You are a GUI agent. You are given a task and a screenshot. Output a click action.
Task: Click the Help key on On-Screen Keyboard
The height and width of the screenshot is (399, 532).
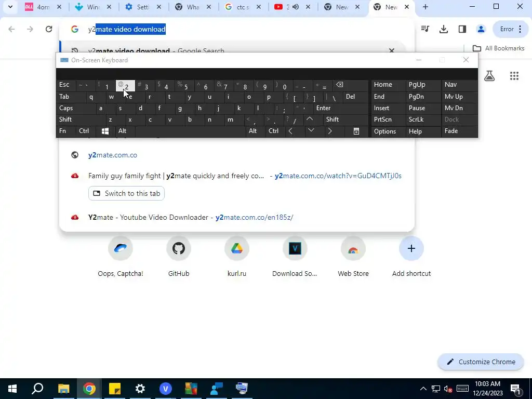423,131
